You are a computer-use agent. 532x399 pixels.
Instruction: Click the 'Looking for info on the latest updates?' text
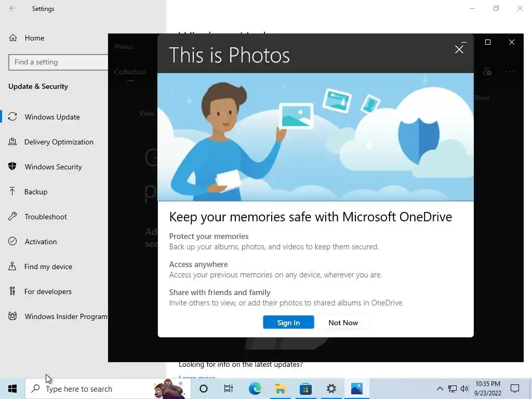pos(241,365)
